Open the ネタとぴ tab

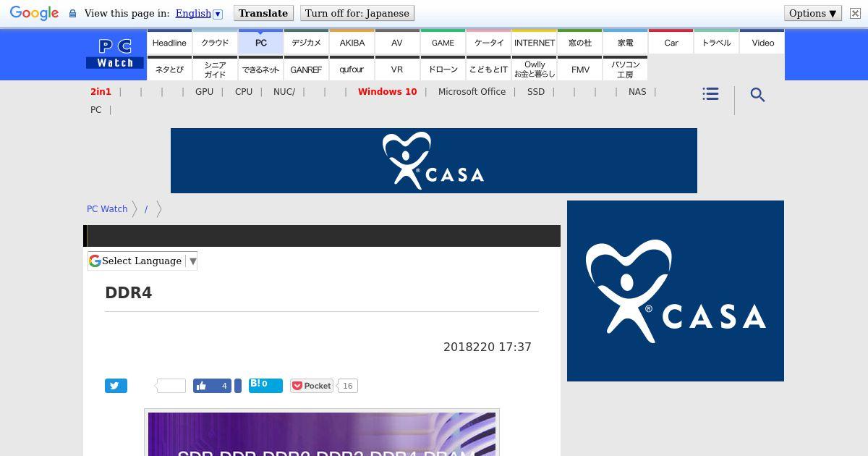pos(169,69)
